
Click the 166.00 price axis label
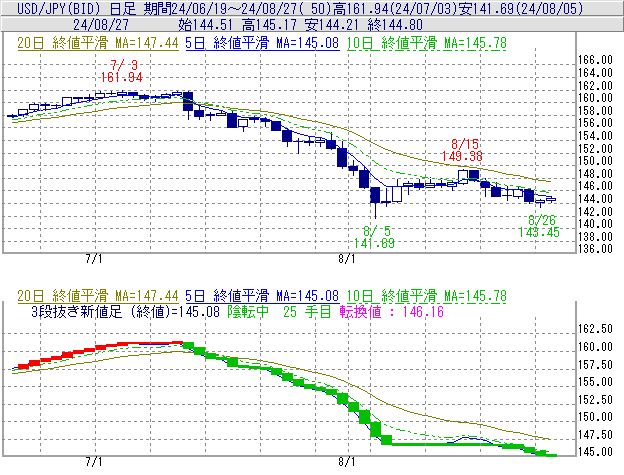point(595,60)
